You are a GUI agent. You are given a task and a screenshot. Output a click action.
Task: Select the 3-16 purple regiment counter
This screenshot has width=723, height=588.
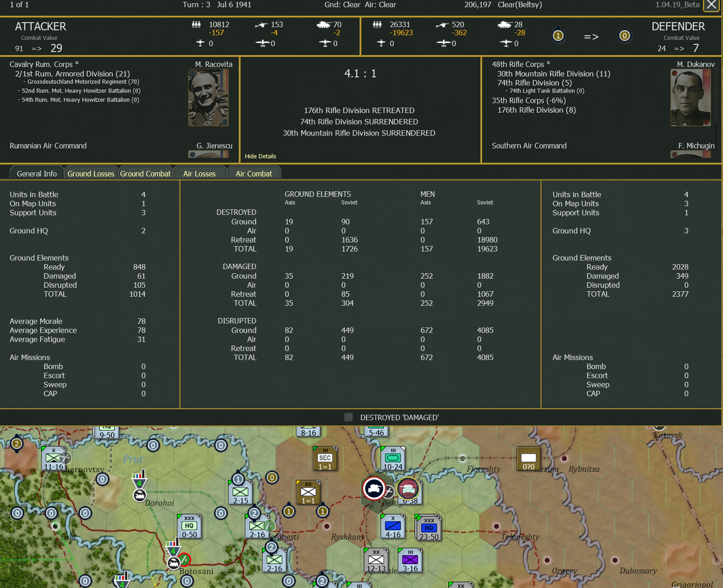(x=410, y=560)
